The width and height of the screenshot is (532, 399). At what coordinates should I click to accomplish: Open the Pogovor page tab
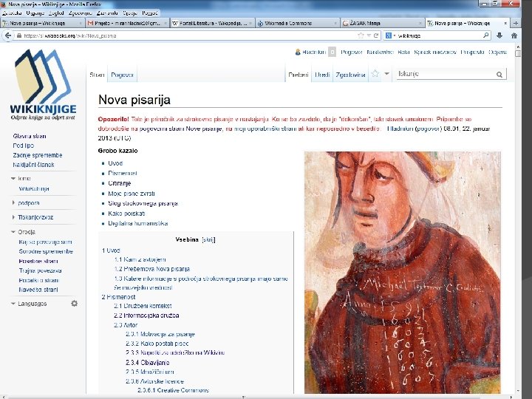122,75
